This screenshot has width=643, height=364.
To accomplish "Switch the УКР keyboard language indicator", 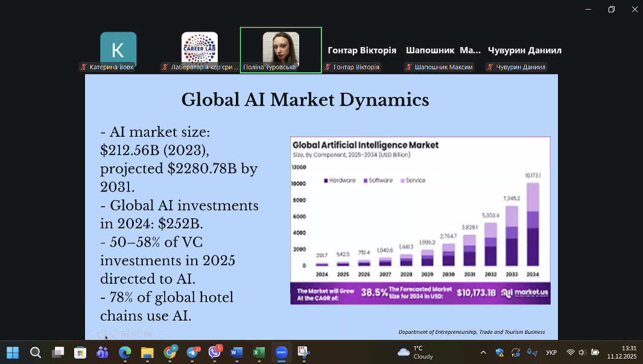I will [x=551, y=353].
